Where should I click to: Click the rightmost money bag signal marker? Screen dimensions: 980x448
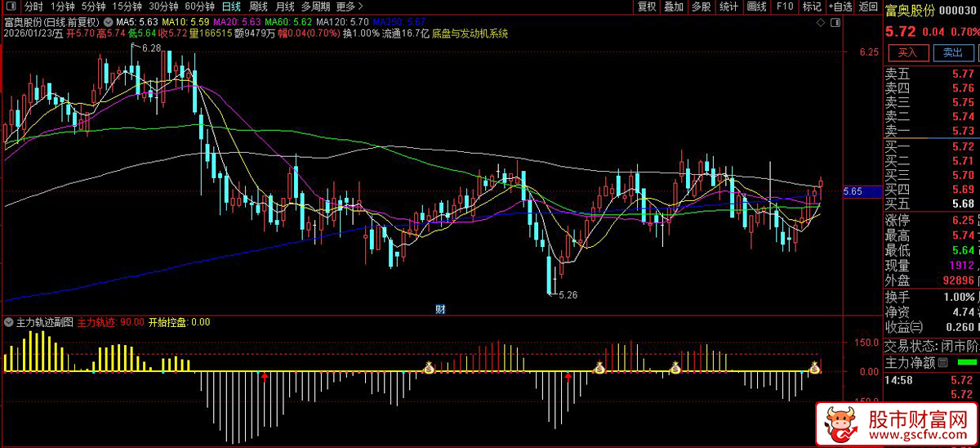[x=814, y=369]
